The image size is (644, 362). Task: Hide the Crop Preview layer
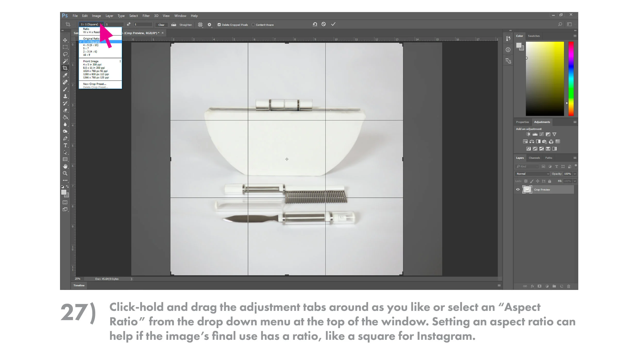pos(518,189)
